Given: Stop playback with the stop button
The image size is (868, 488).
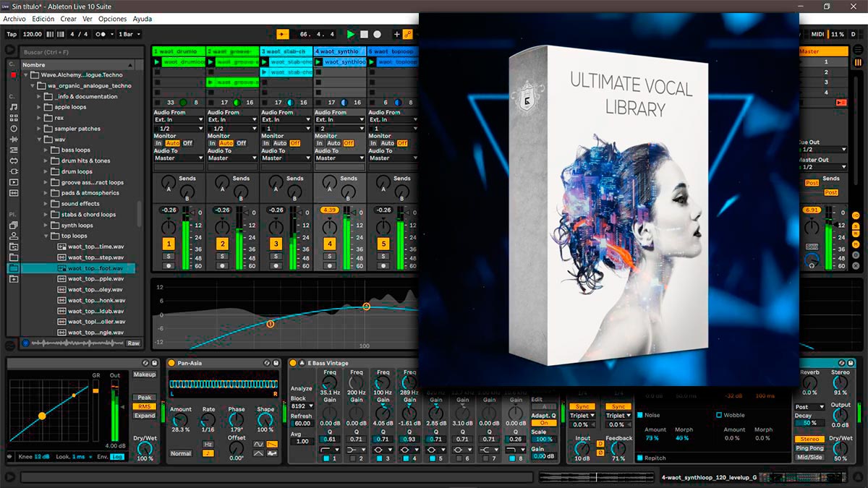Looking at the screenshot, I should point(364,34).
